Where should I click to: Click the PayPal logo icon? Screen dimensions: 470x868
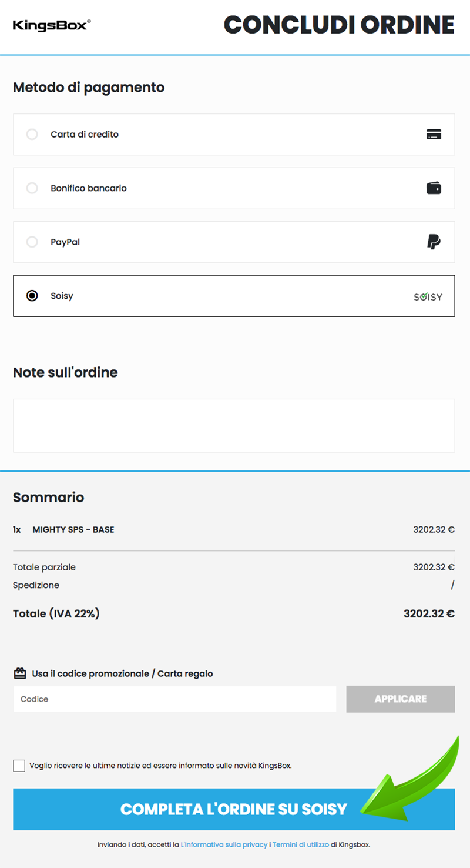(434, 242)
